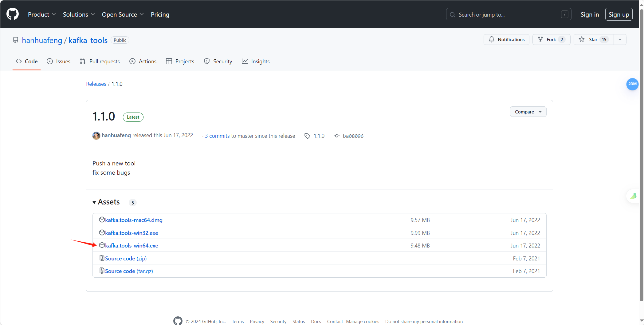Open commit ba08096 link
644x325 pixels.
[x=353, y=136]
